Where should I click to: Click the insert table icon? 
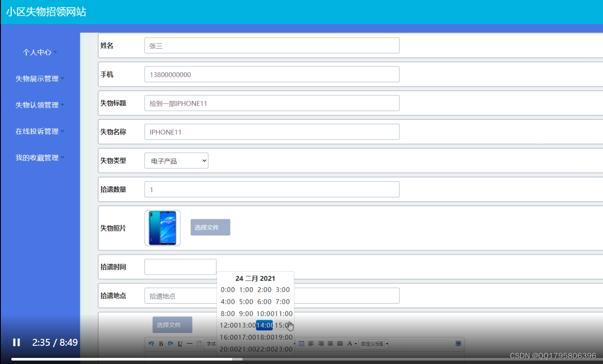301,344
